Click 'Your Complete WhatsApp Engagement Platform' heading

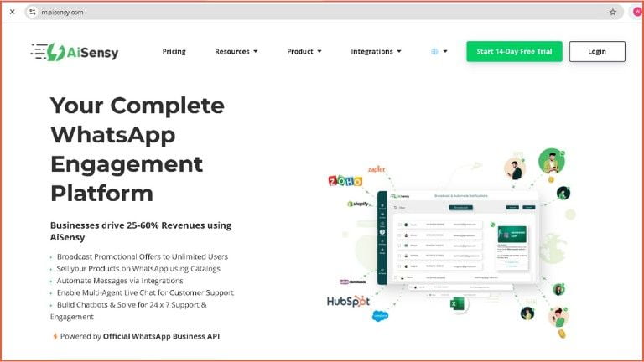[138, 149]
